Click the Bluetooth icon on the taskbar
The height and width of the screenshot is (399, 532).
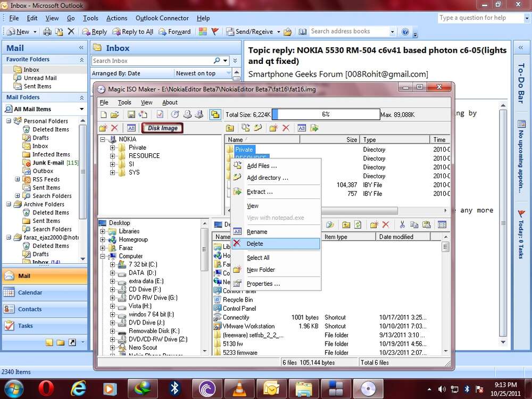pos(174,389)
